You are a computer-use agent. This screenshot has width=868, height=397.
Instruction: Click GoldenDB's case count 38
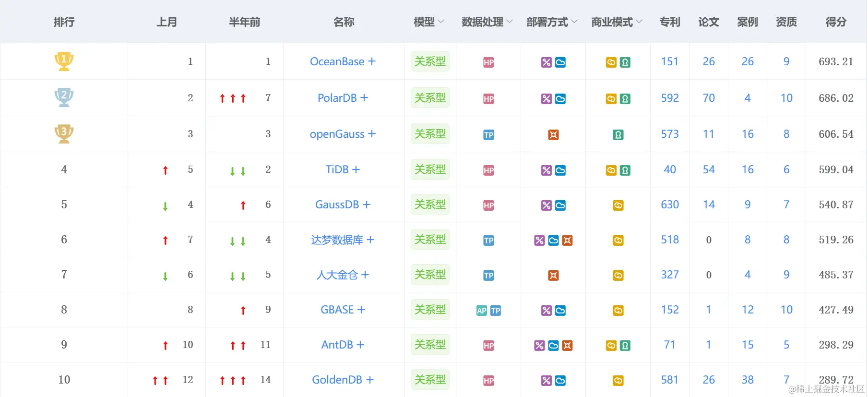tap(748, 380)
